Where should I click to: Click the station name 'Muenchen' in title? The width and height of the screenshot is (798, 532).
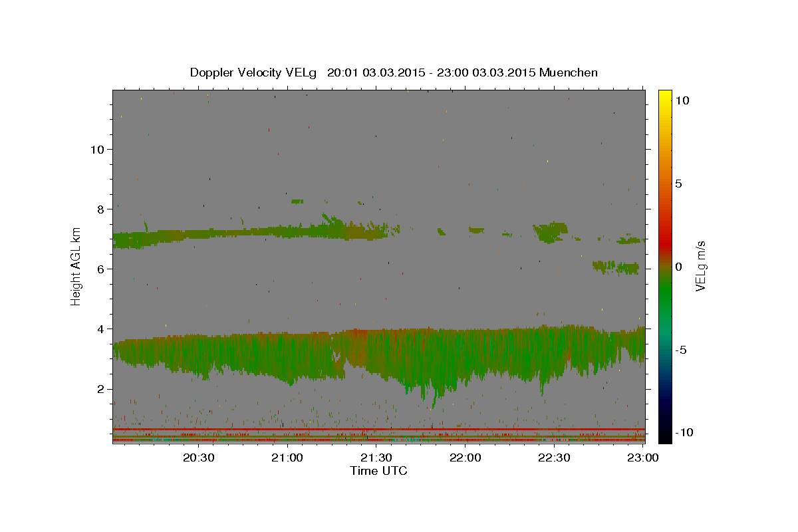click(x=569, y=72)
